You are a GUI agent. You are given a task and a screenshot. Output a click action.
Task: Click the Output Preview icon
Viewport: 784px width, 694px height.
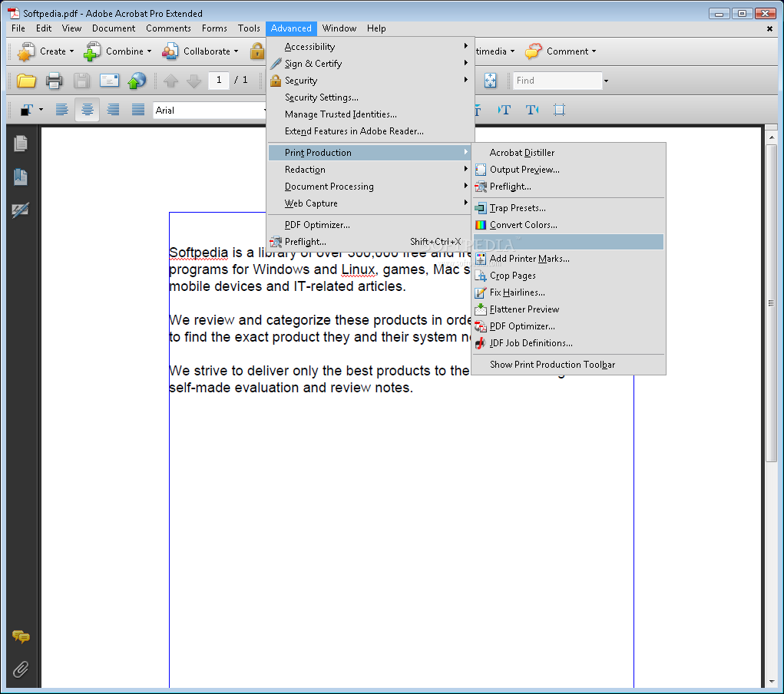[x=481, y=170]
